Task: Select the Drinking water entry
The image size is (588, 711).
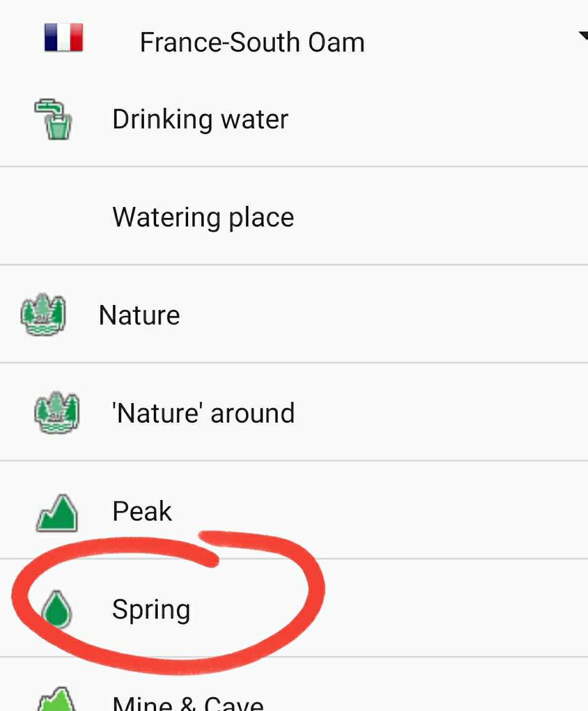Action: [x=200, y=119]
